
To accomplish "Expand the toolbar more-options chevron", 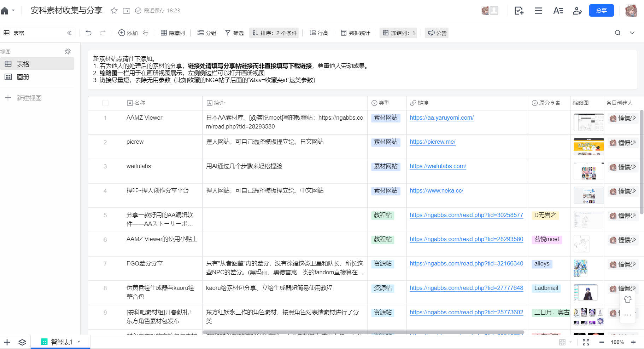I will point(632,33).
